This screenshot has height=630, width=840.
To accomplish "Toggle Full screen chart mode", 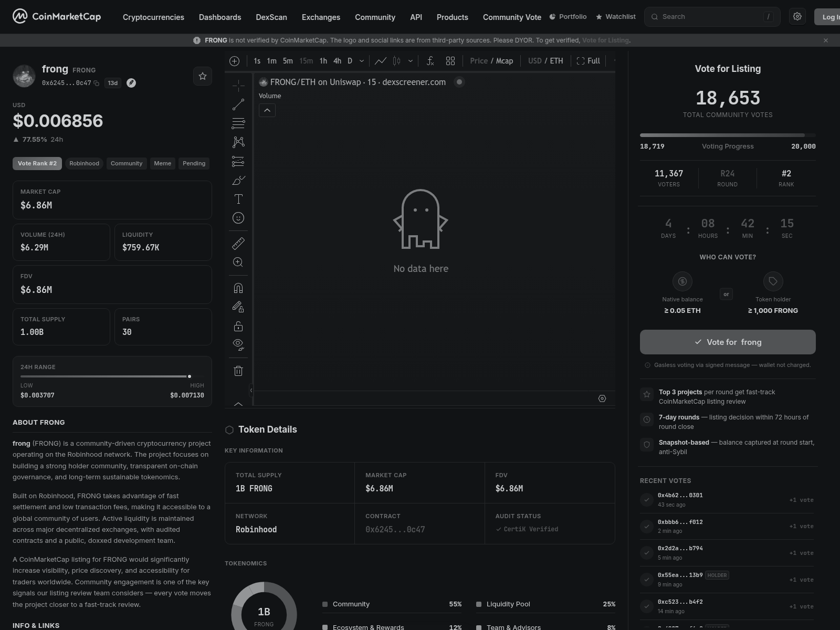I will pos(589,61).
